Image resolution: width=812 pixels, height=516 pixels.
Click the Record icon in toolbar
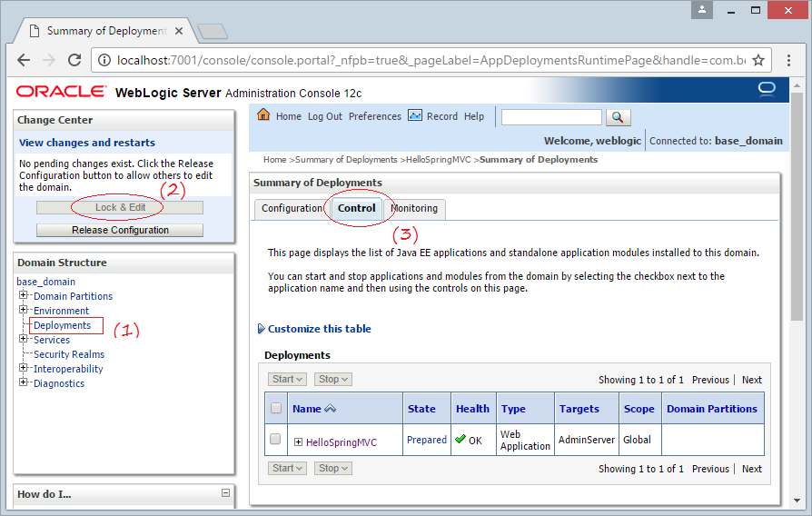415,115
